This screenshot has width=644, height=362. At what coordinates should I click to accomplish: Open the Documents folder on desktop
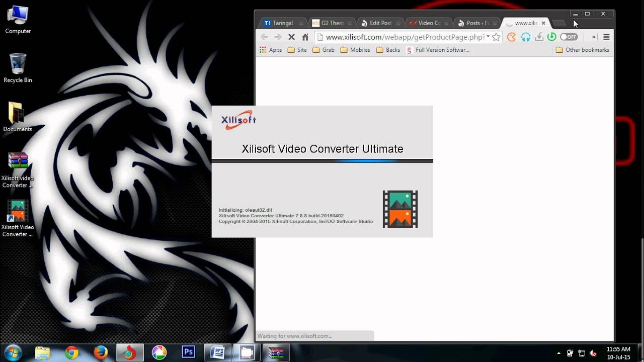pyautogui.click(x=18, y=117)
